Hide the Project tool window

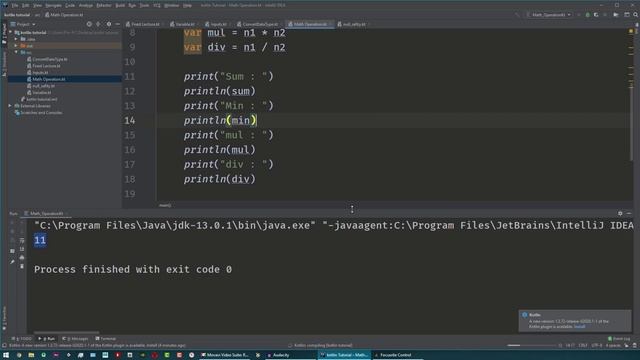pyautogui.click(x=118, y=24)
